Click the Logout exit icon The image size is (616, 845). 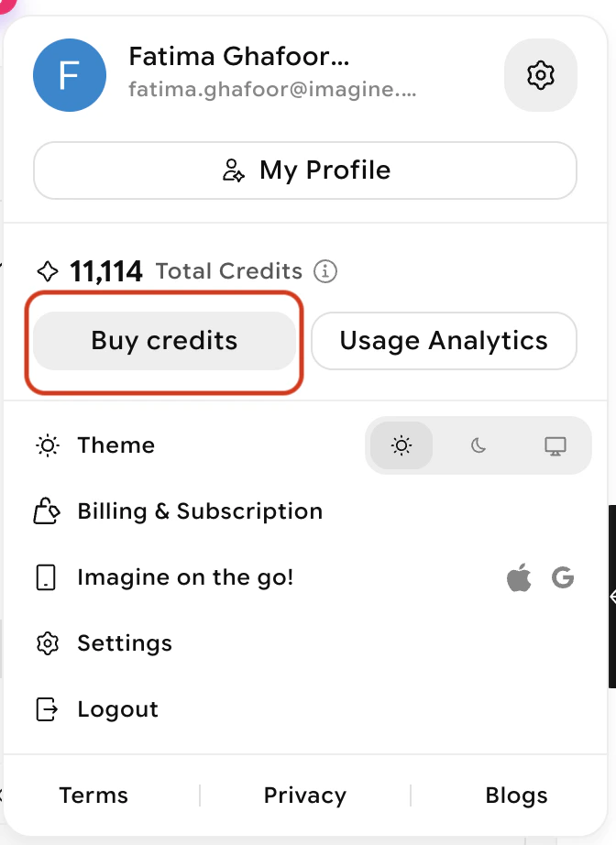tap(46, 709)
